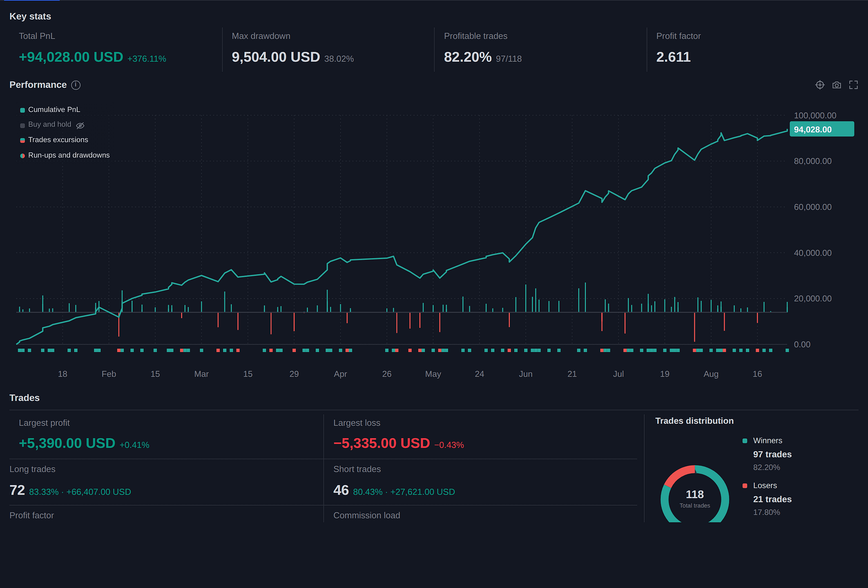Click the 38.02% max drawdown percentage
Viewport: 868px width, 588px height.
(339, 59)
